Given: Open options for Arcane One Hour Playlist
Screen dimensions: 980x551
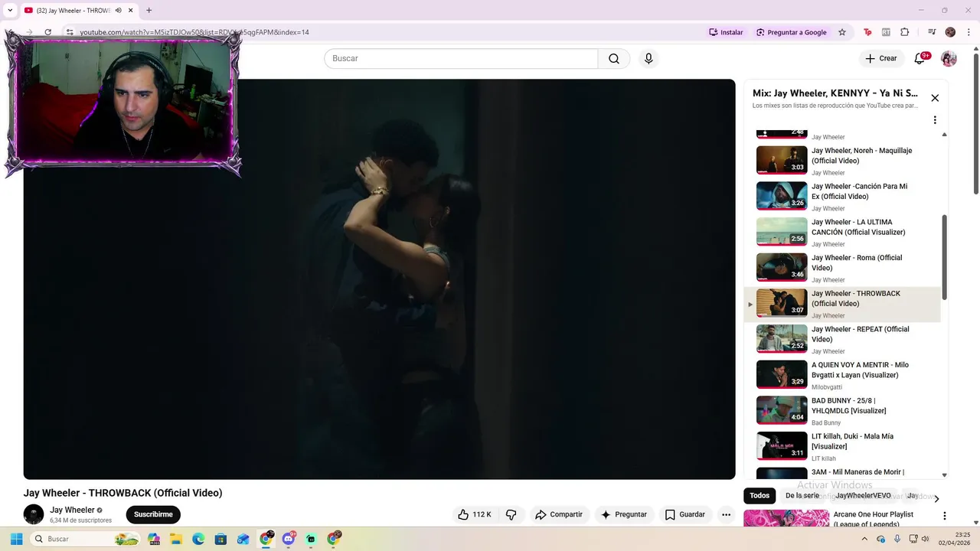Looking at the screenshot, I should (944, 516).
